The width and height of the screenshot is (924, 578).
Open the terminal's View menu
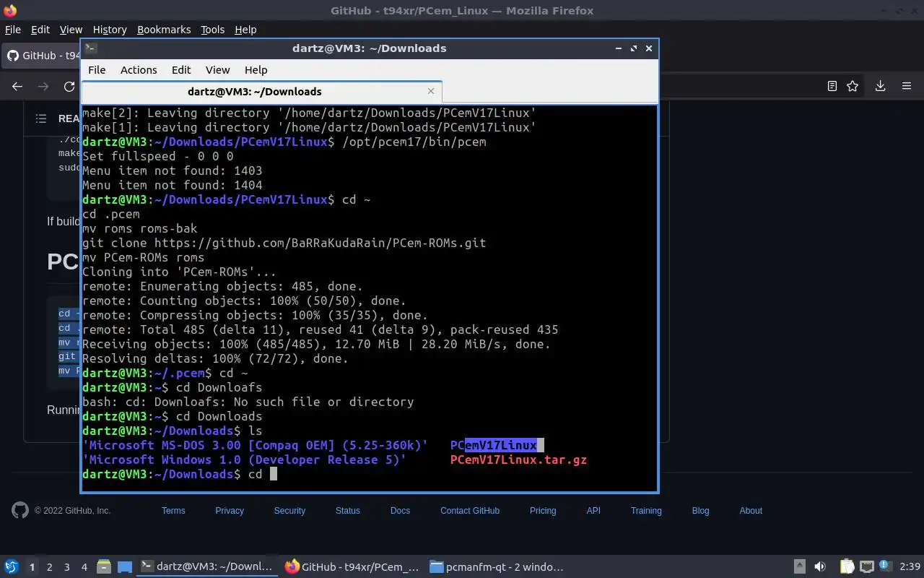coord(217,70)
